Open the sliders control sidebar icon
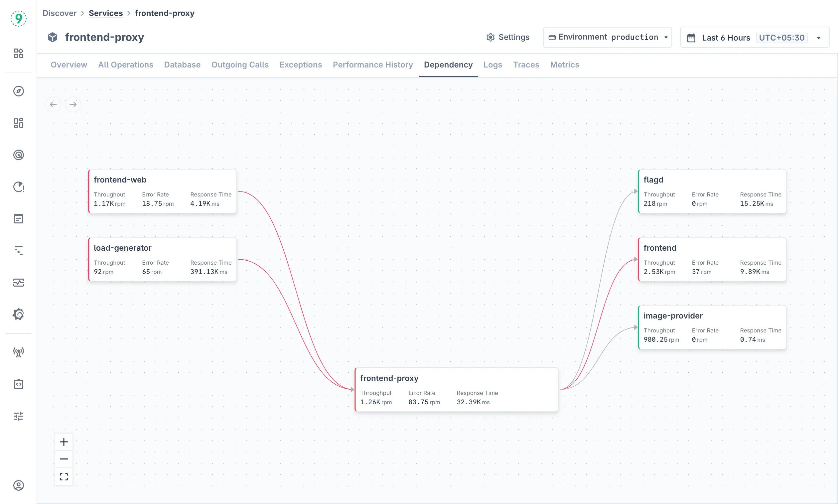Viewport: 838px width, 504px height. 18,416
